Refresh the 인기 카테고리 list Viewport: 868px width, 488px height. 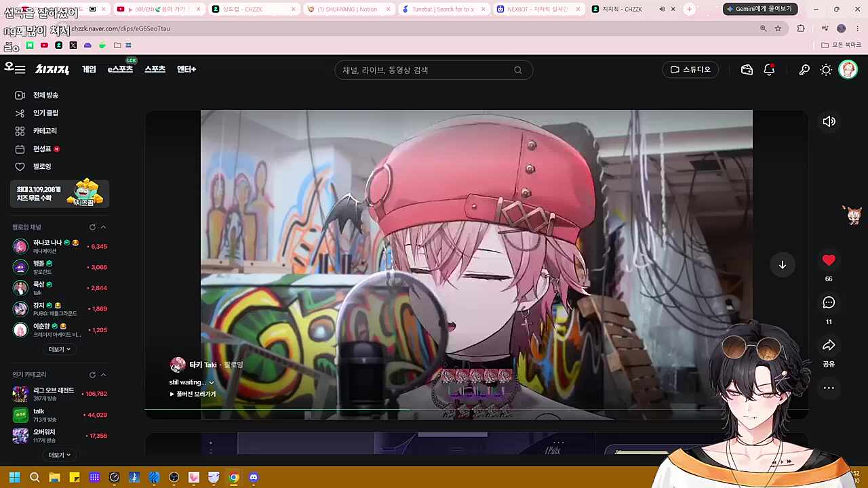coord(92,375)
